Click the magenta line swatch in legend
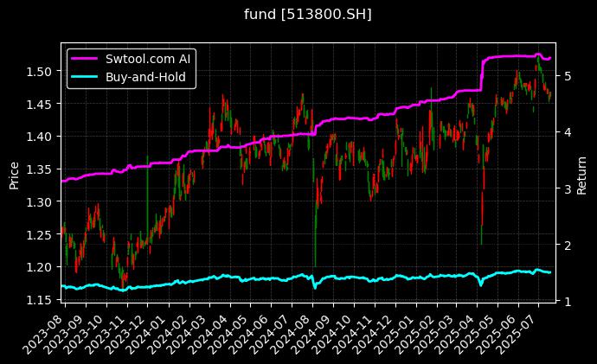 87,59
